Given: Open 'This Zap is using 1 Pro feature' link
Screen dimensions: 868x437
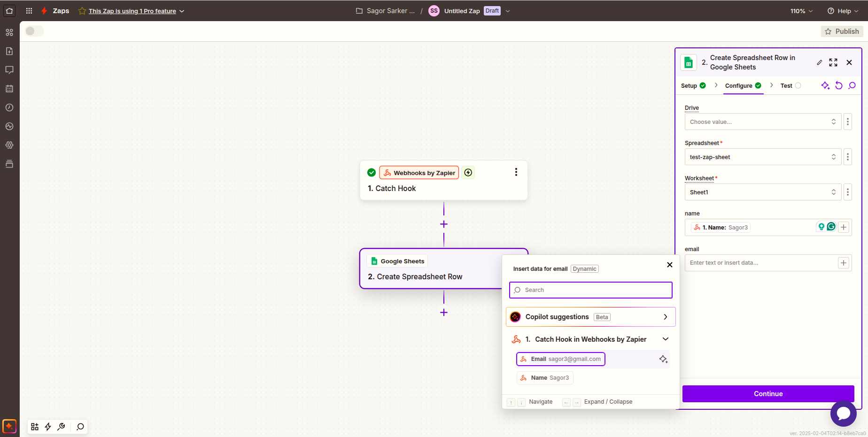Looking at the screenshot, I should point(132,11).
